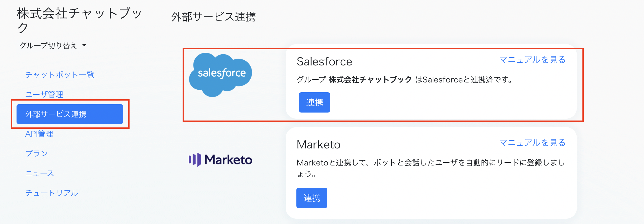The width and height of the screenshot is (644, 224).
Task: Open the プラン page link
Action: tap(37, 154)
